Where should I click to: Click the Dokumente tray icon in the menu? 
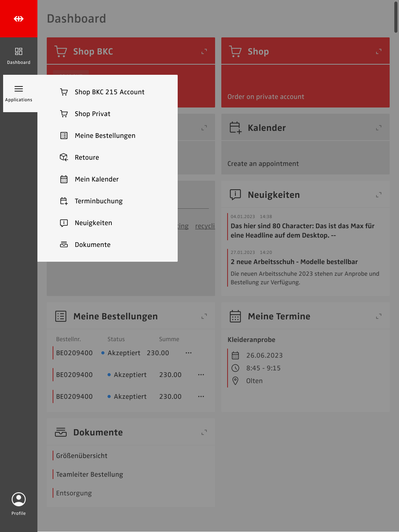(x=64, y=245)
